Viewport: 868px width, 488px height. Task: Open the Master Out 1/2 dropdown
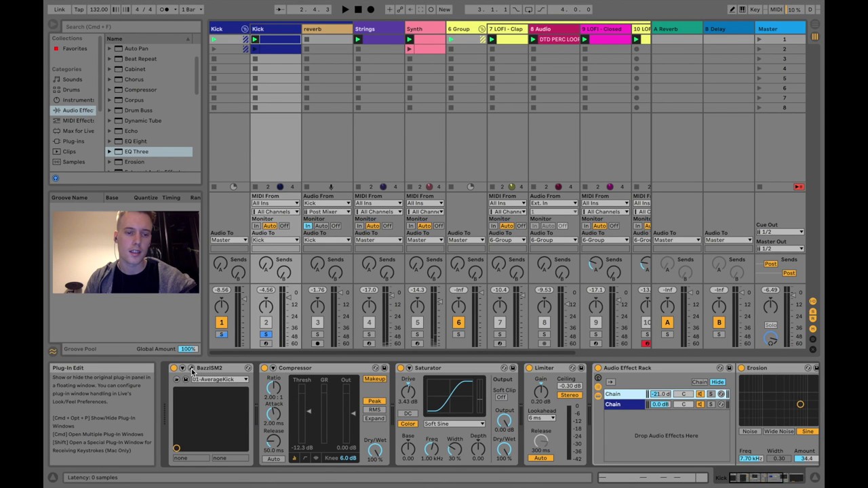(780, 249)
